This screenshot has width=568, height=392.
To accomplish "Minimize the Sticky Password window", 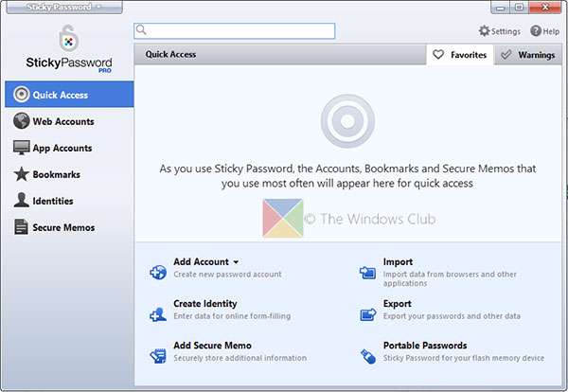I will [500, 8].
